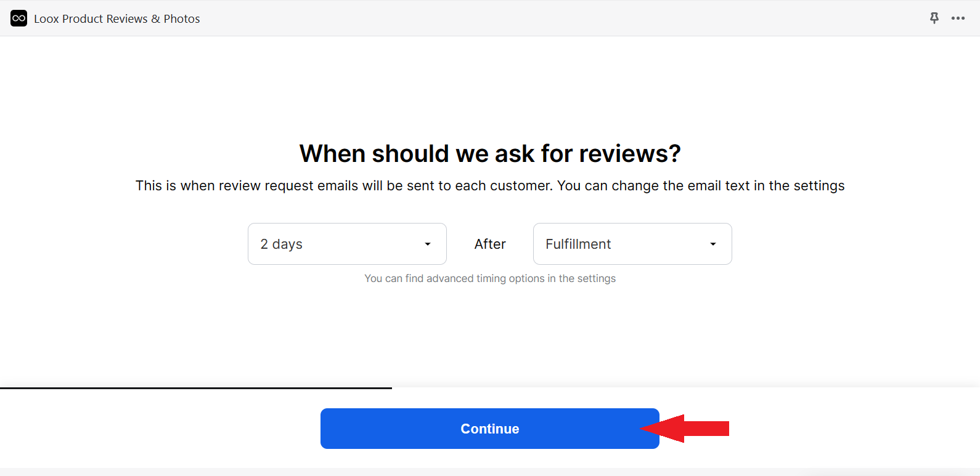Click the advanced timing options hint text
The image size is (980, 476).
click(x=490, y=278)
